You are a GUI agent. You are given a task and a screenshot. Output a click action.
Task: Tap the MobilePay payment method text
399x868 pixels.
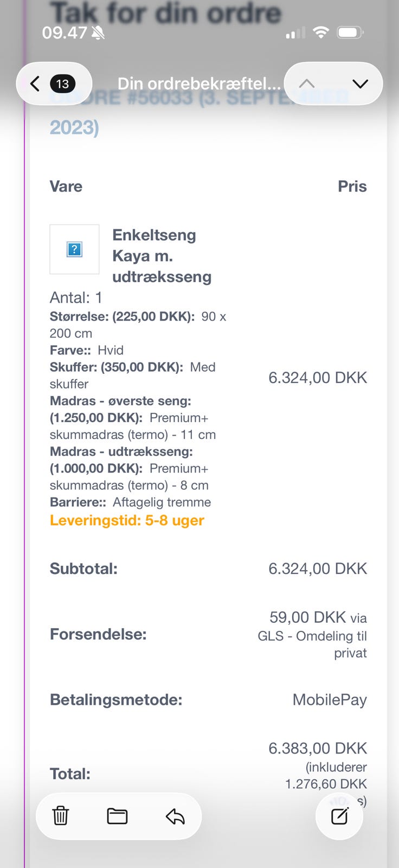click(330, 699)
